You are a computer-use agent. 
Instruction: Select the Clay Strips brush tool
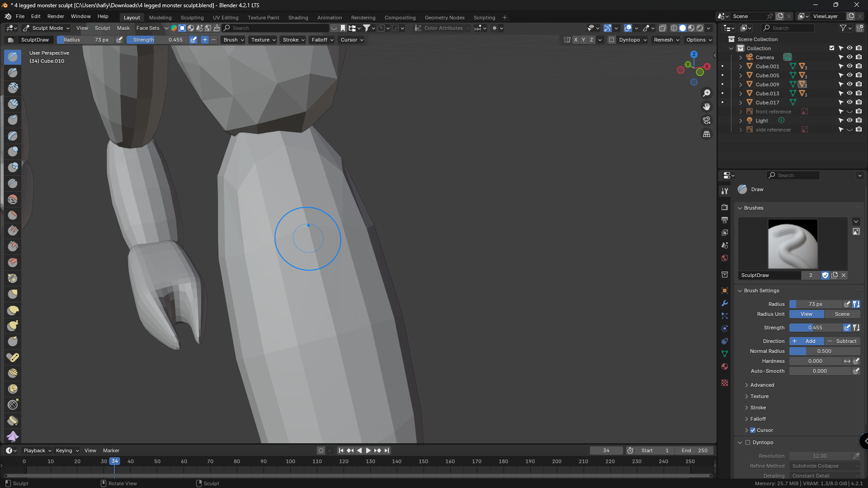(13, 104)
